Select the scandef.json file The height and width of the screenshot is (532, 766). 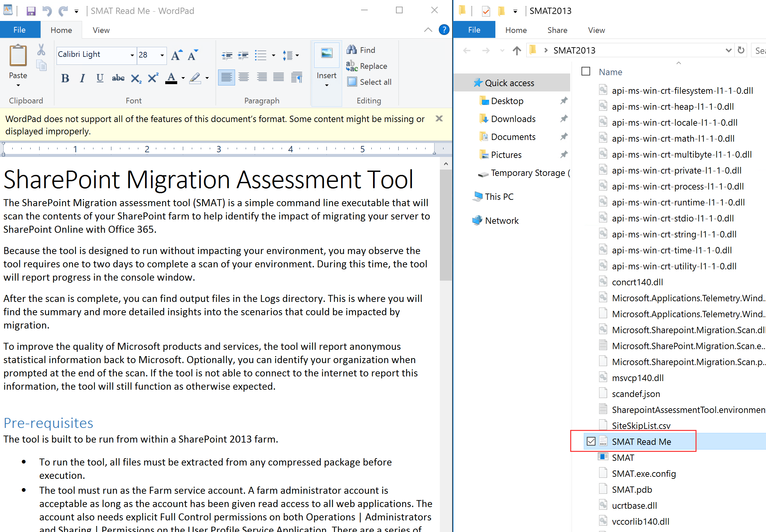[x=636, y=394]
